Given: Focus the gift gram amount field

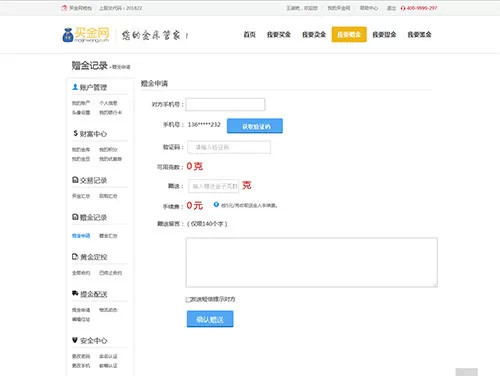Looking at the screenshot, I should coord(213,186).
